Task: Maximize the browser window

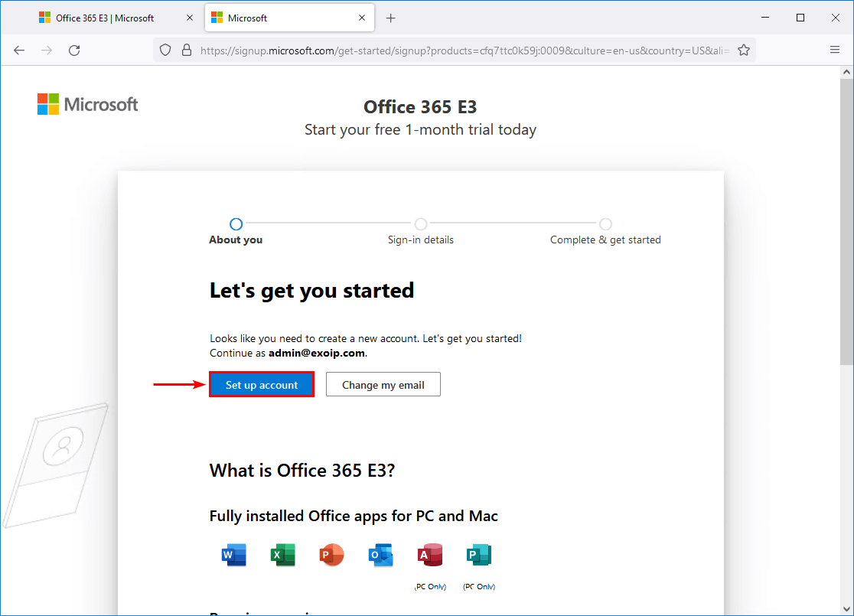Action: click(800, 18)
